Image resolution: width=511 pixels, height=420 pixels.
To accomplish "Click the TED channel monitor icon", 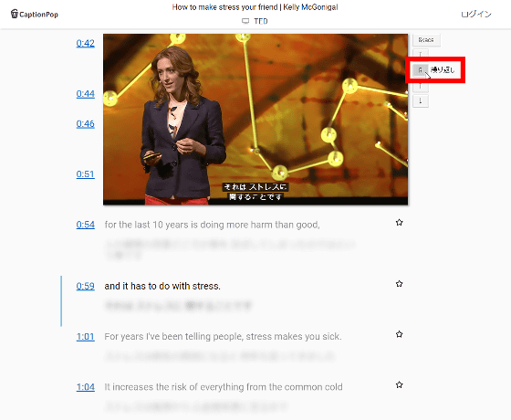I will point(245,21).
